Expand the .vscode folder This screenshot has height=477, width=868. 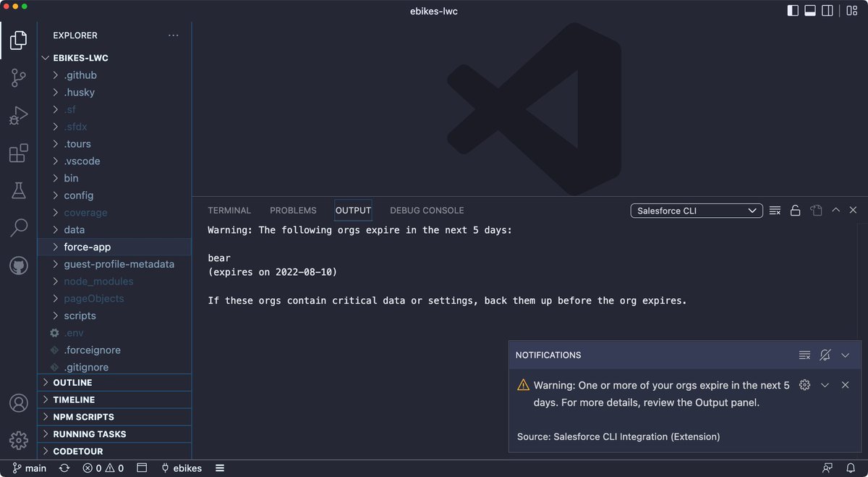tap(114, 161)
